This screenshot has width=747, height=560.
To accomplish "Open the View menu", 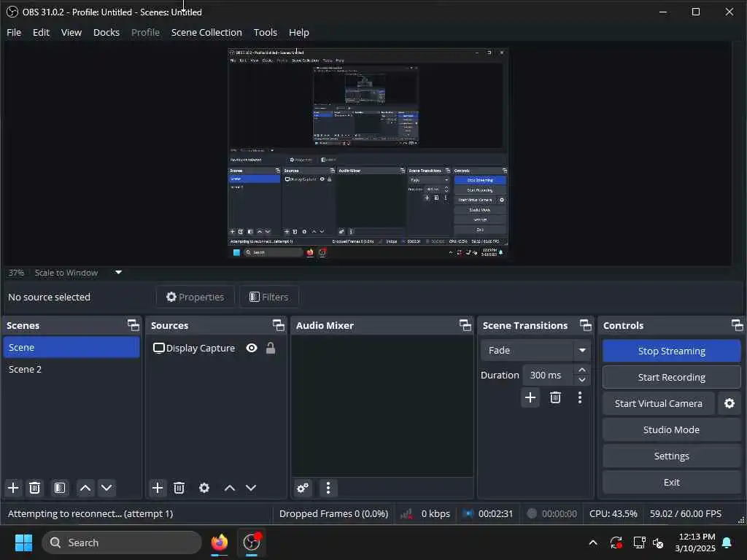I will point(71,32).
